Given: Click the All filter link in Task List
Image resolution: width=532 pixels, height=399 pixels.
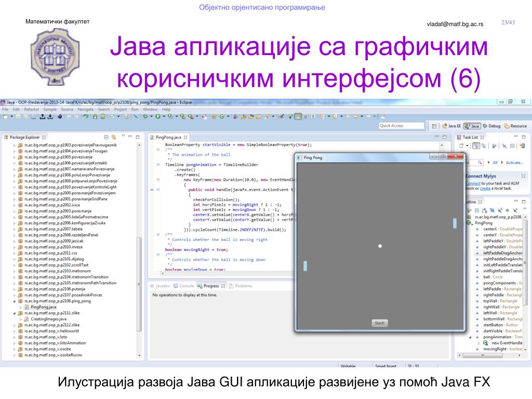Looking at the screenshot, I should click(x=495, y=163).
